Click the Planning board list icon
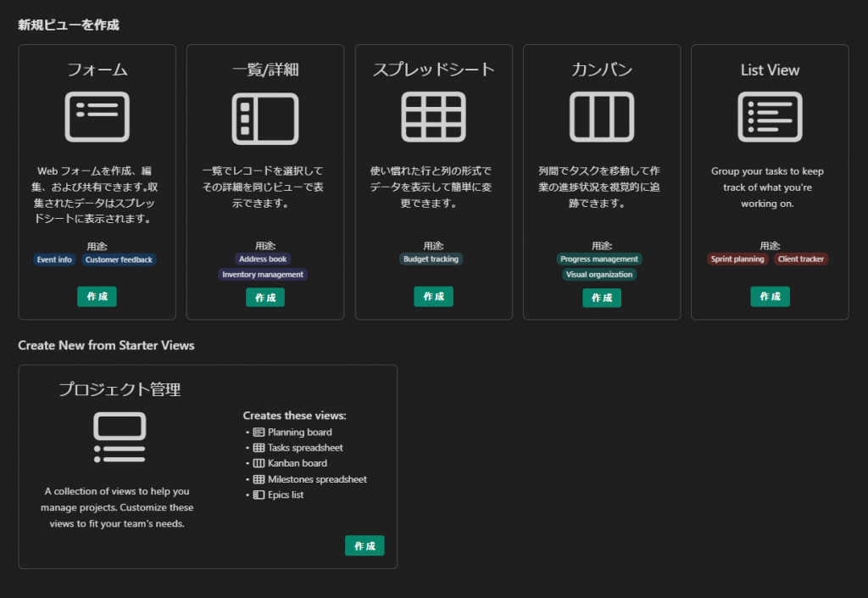 (x=259, y=433)
